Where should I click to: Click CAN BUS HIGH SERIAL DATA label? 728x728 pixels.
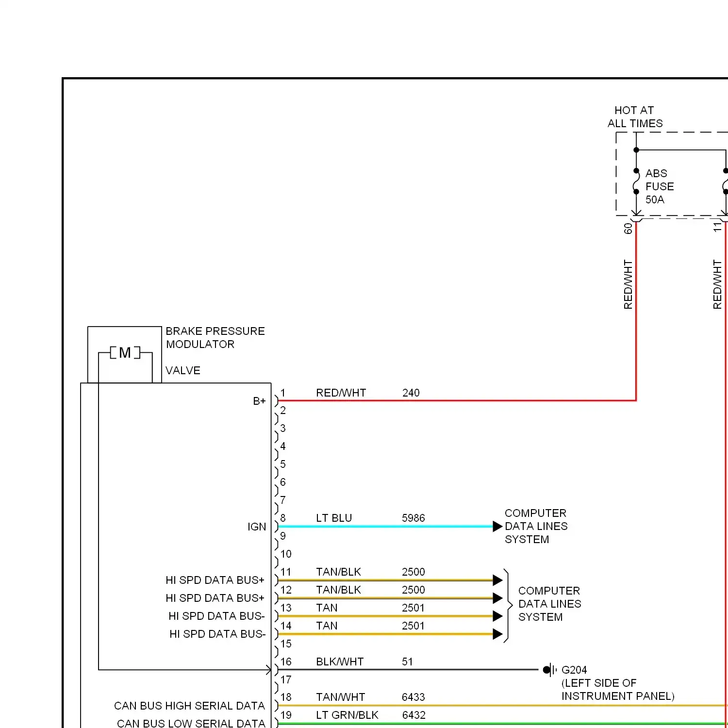189,706
